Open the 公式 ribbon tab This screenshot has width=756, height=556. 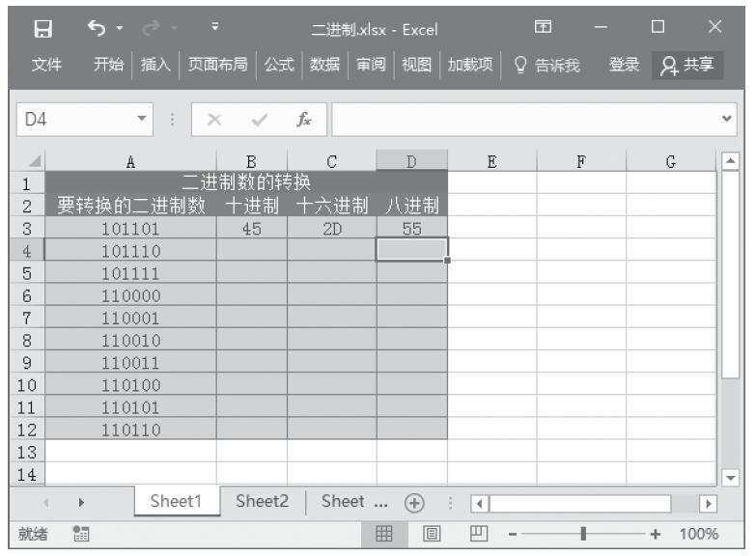coord(279,65)
